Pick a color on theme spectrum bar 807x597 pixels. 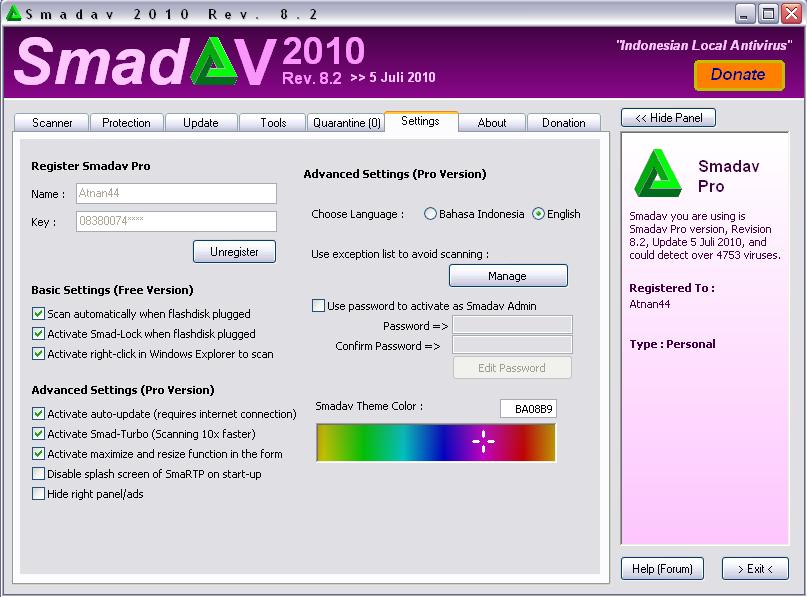(436, 442)
